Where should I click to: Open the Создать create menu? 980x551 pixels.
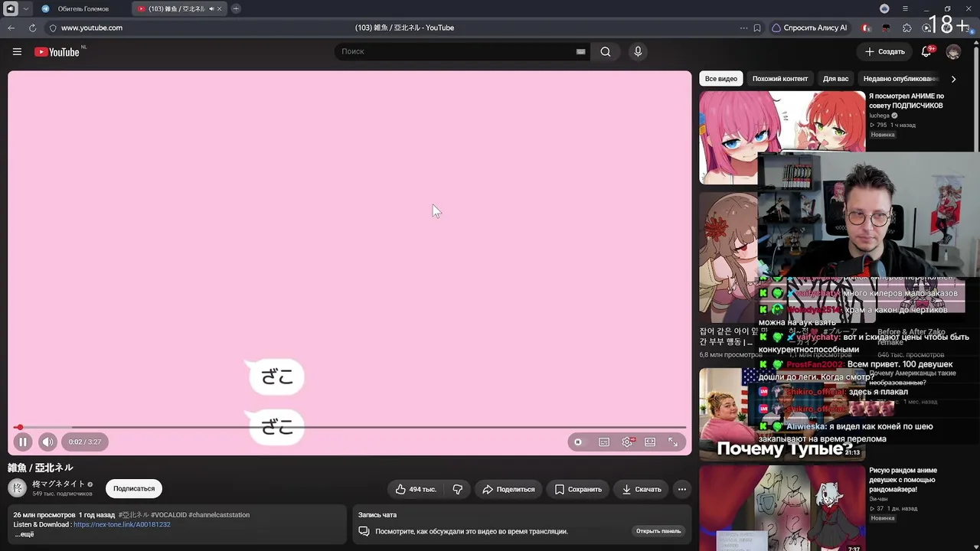click(x=885, y=52)
